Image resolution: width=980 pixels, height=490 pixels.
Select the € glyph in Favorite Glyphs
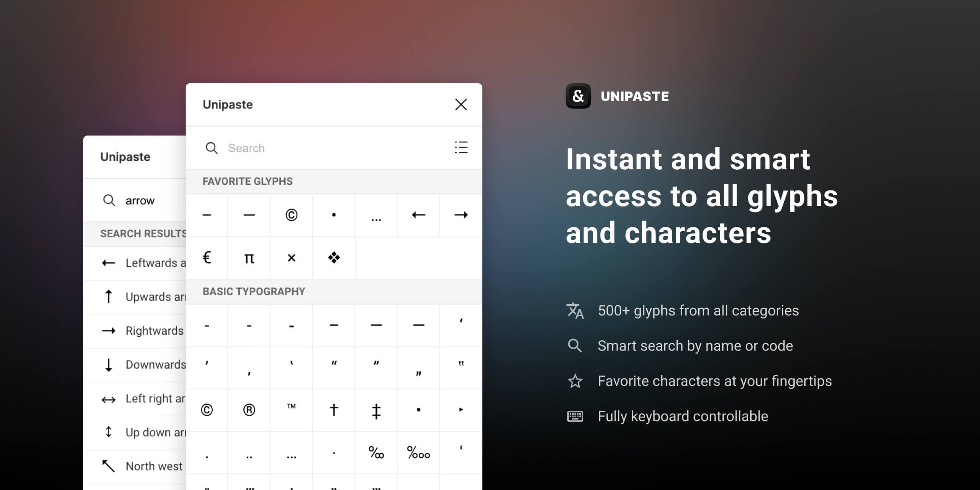pyautogui.click(x=207, y=258)
